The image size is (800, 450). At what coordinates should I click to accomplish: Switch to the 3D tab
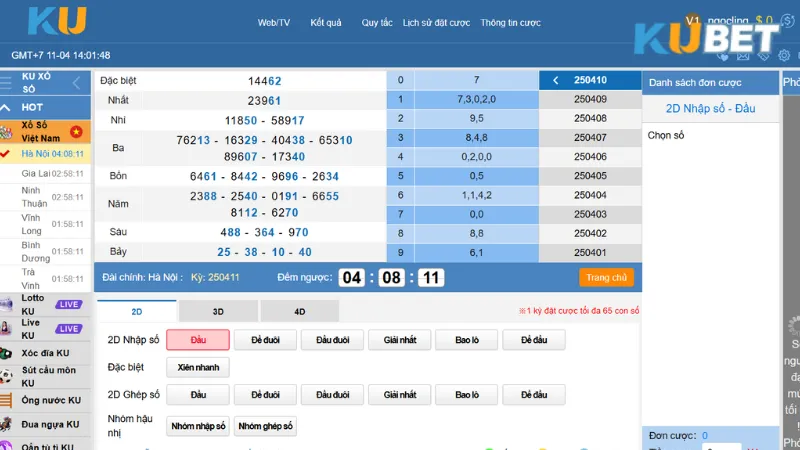point(218,311)
